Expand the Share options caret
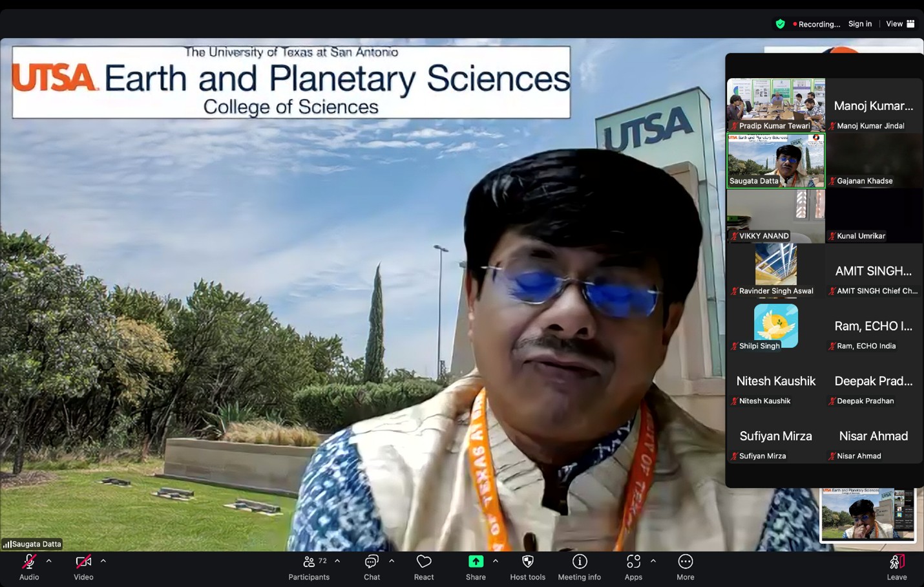This screenshot has height=587, width=924. coord(496,561)
